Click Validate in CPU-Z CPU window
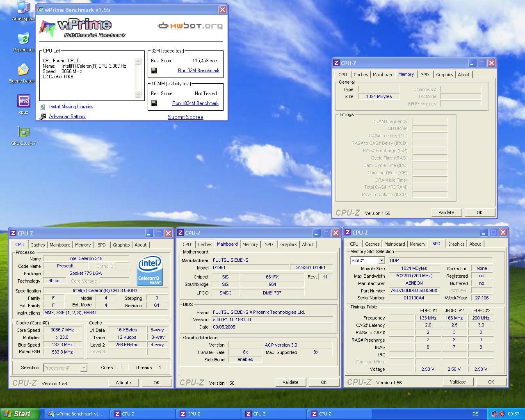This screenshot has width=525, height=420. tap(123, 383)
